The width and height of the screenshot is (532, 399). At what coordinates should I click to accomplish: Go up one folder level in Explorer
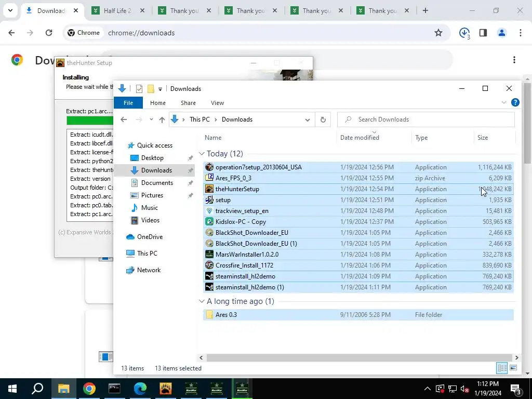[162, 119]
